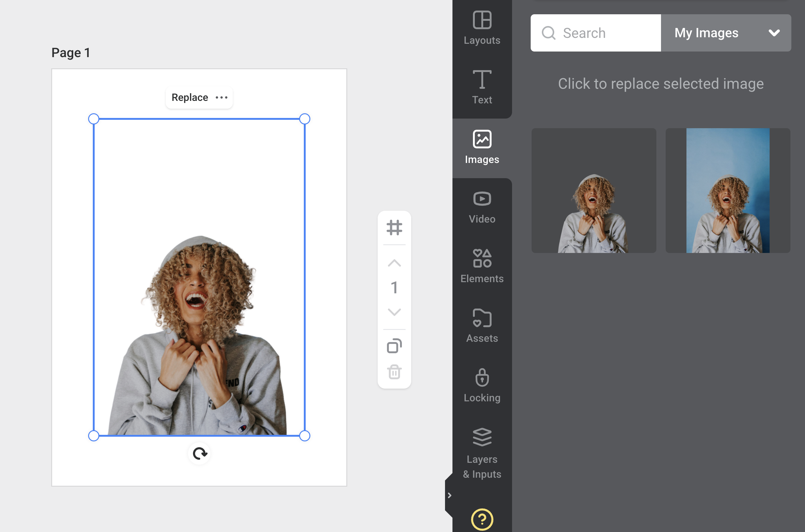This screenshot has width=805, height=532.
Task: Delete the page with trash icon
Action: coord(394,372)
